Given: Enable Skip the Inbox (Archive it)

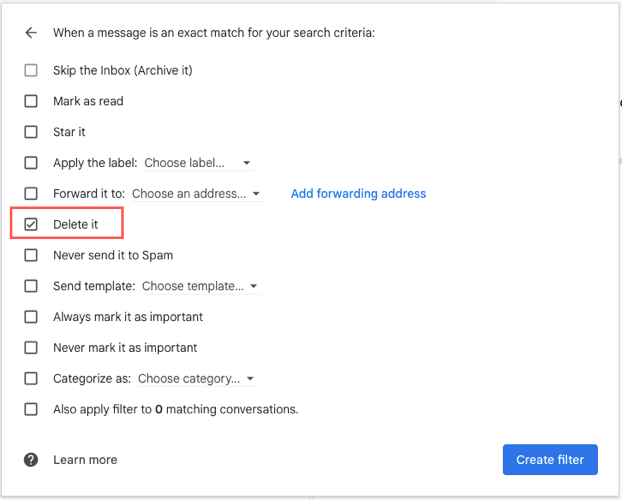Looking at the screenshot, I should (31, 71).
